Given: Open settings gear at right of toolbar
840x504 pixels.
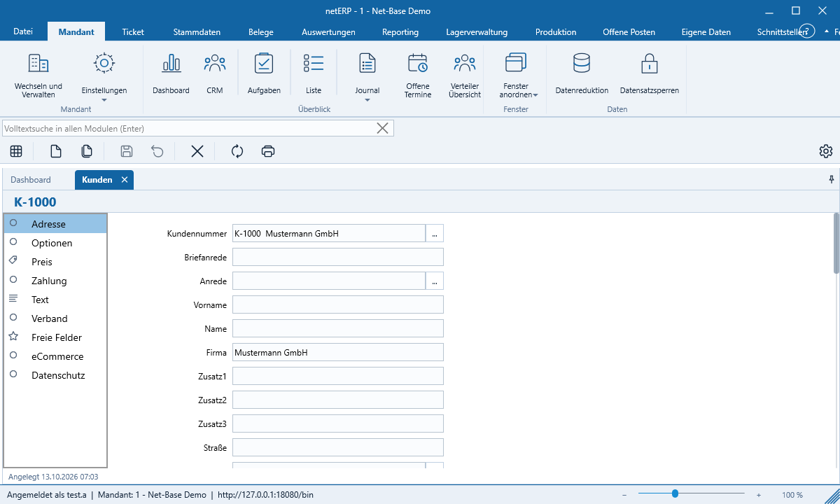Looking at the screenshot, I should (x=826, y=151).
